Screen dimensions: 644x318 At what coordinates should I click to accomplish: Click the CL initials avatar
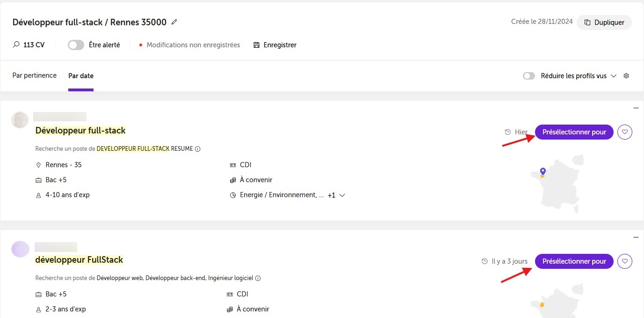pos(20,249)
